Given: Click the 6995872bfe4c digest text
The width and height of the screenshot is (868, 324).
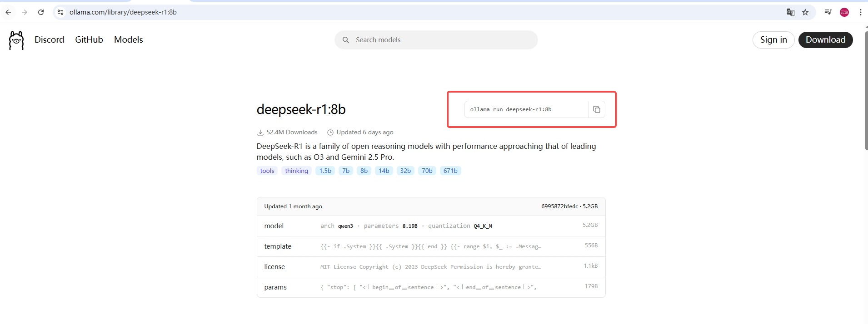Looking at the screenshot, I should click(559, 206).
